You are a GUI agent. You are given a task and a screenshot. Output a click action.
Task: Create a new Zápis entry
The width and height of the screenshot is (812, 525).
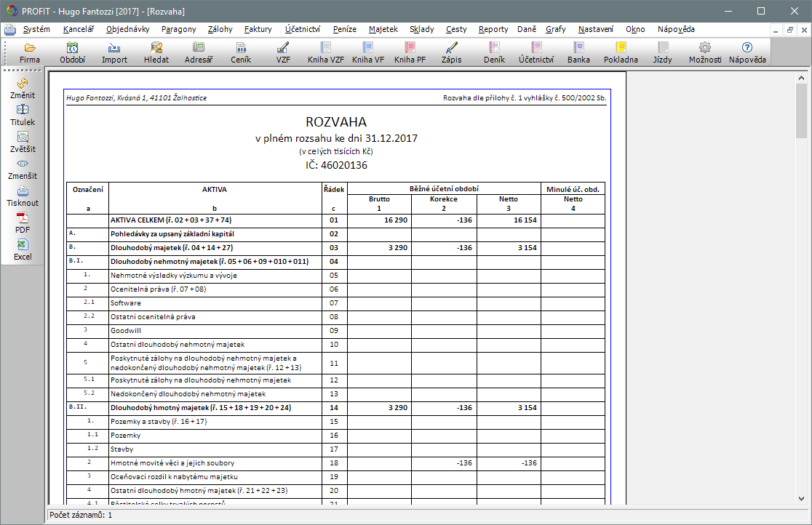pos(452,53)
